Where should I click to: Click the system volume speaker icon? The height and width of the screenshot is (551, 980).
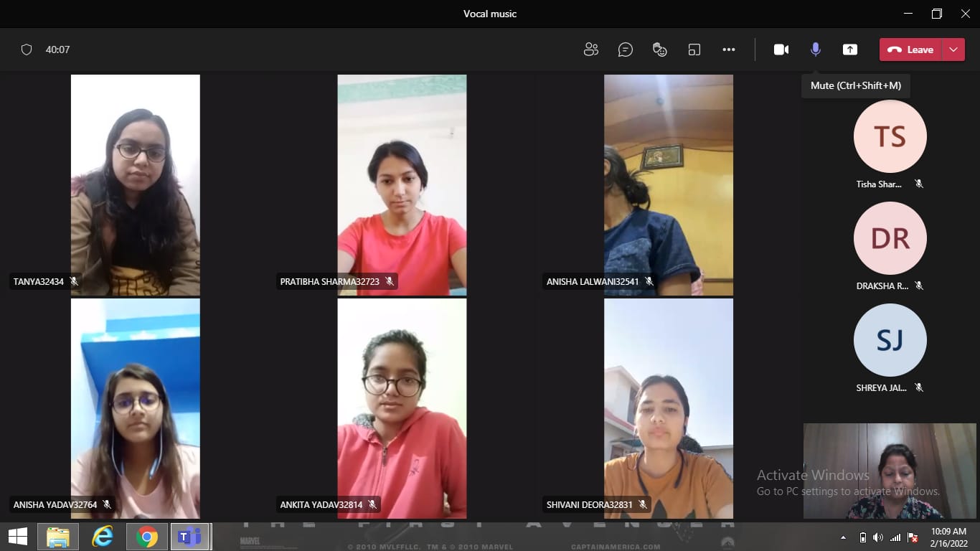click(878, 537)
